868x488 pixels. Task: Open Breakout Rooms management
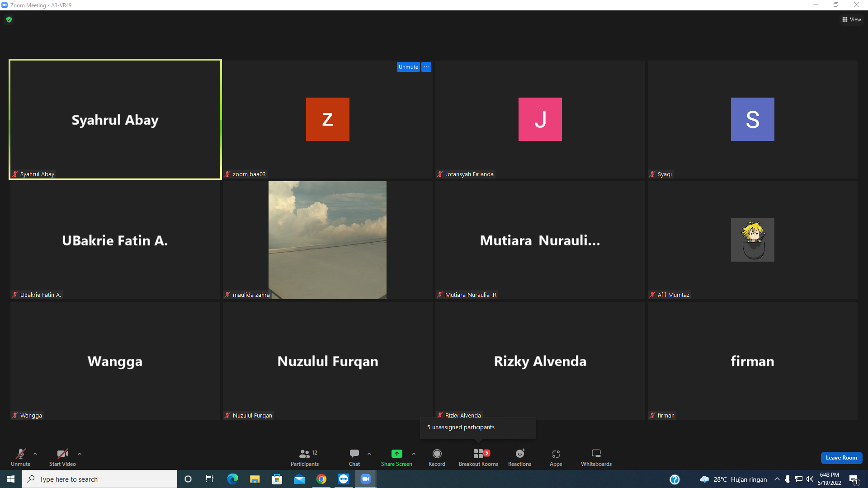[x=478, y=457]
